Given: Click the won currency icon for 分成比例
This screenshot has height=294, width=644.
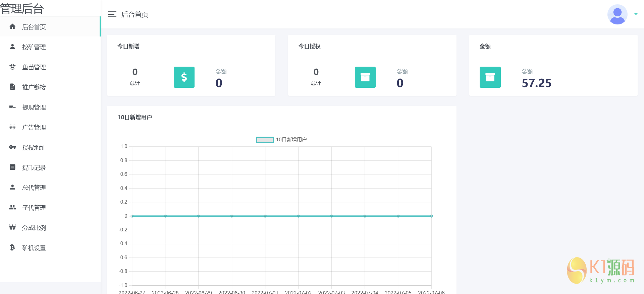Looking at the screenshot, I should (12, 227).
